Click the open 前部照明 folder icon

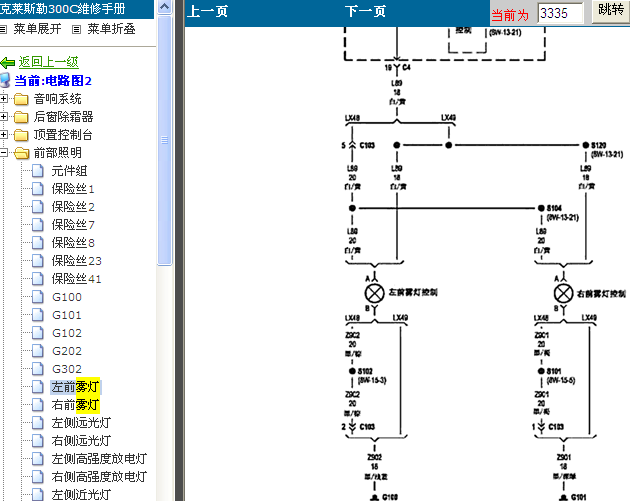[21, 153]
